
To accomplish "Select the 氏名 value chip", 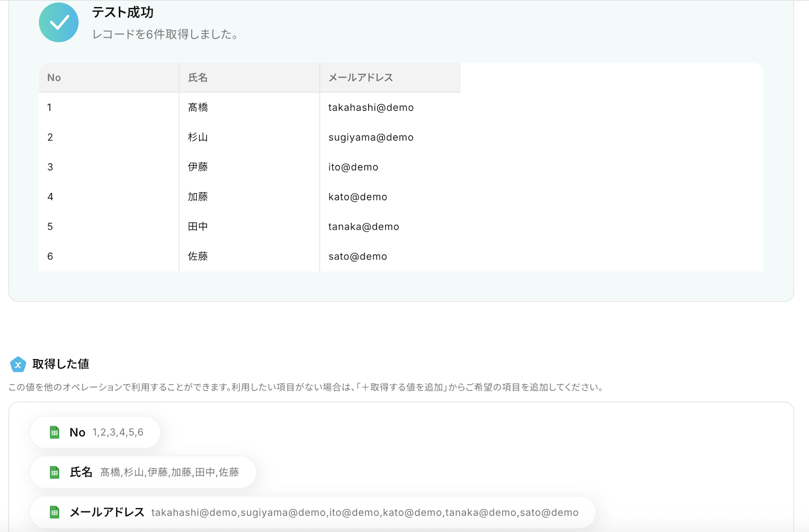I will click(143, 472).
